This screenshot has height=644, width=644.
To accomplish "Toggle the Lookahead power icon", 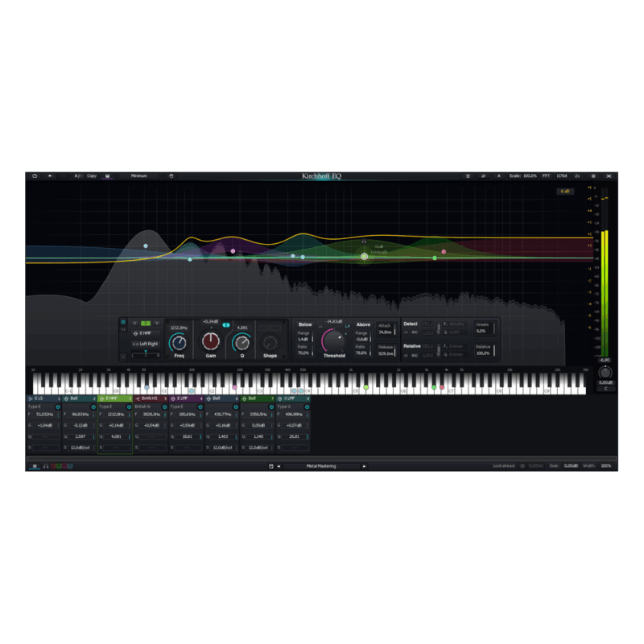I will pyautogui.click(x=522, y=466).
